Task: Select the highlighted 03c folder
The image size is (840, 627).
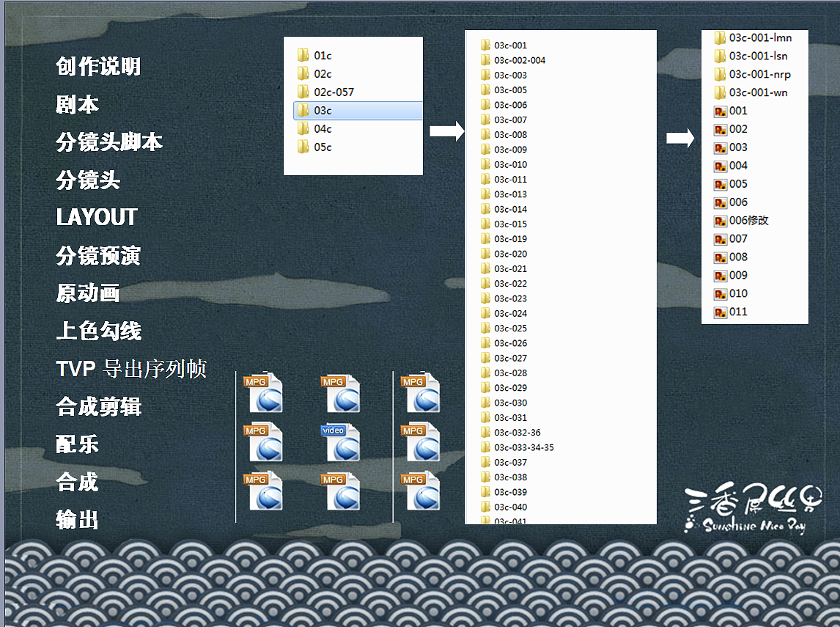Action: tap(358, 111)
